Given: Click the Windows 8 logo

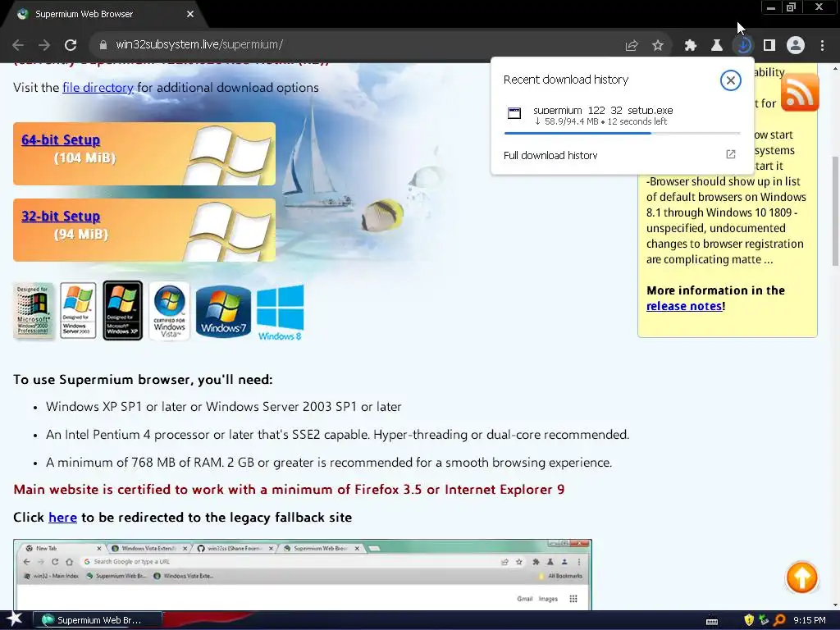Looking at the screenshot, I should point(281,313).
